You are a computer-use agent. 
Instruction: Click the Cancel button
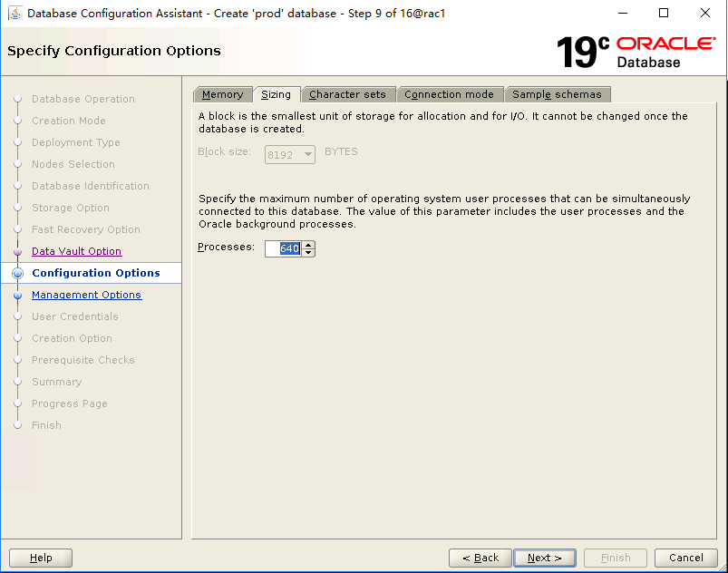685,558
